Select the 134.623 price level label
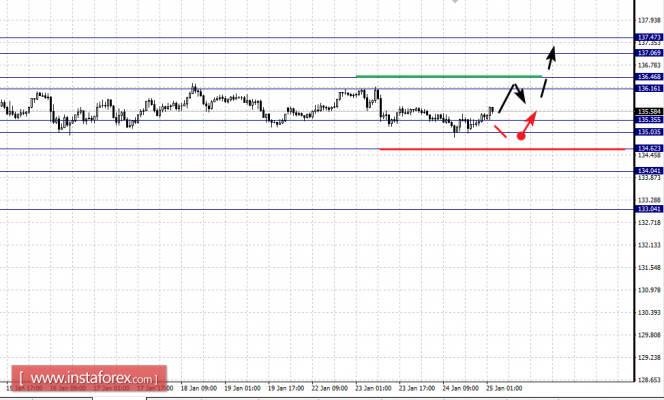664x400 pixels. (x=649, y=148)
